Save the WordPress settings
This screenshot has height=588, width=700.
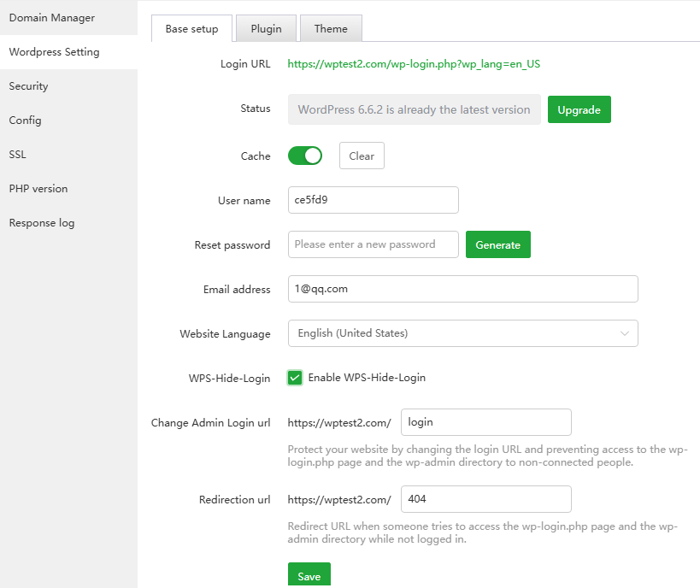[309, 576]
